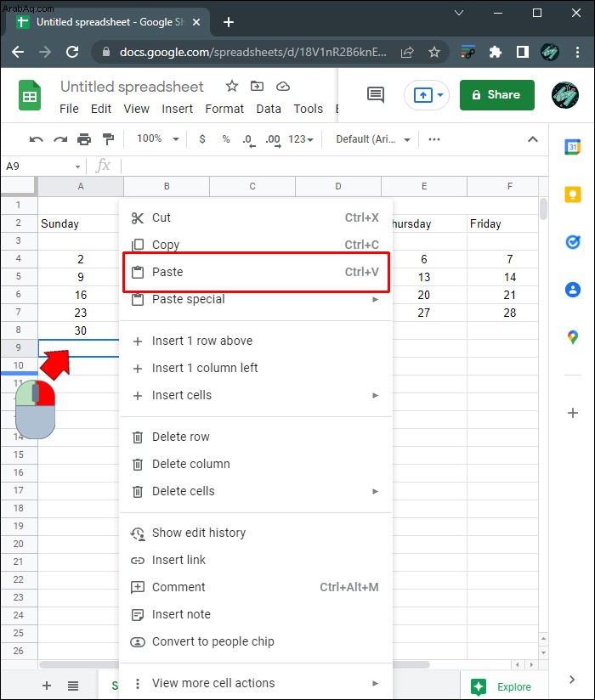This screenshot has width=595, height=700.
Task: Open Google Calendar side panel
Action: pos(573,147)
